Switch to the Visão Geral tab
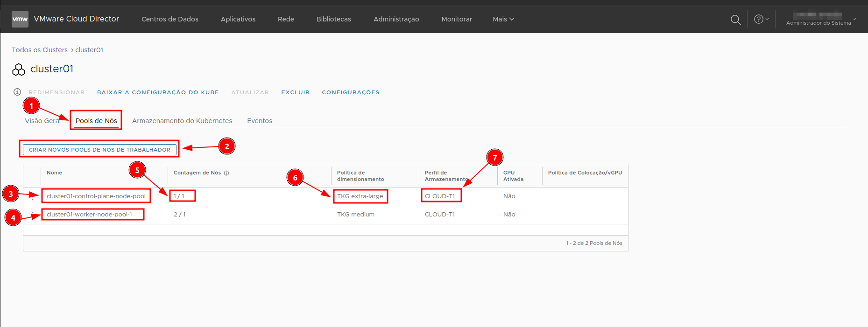 [42, 121]
